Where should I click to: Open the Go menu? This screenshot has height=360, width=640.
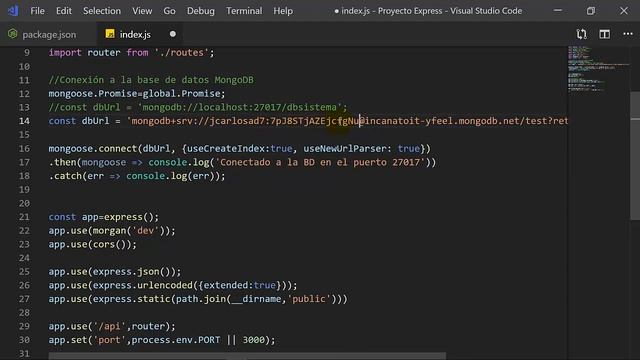(169, 11)
